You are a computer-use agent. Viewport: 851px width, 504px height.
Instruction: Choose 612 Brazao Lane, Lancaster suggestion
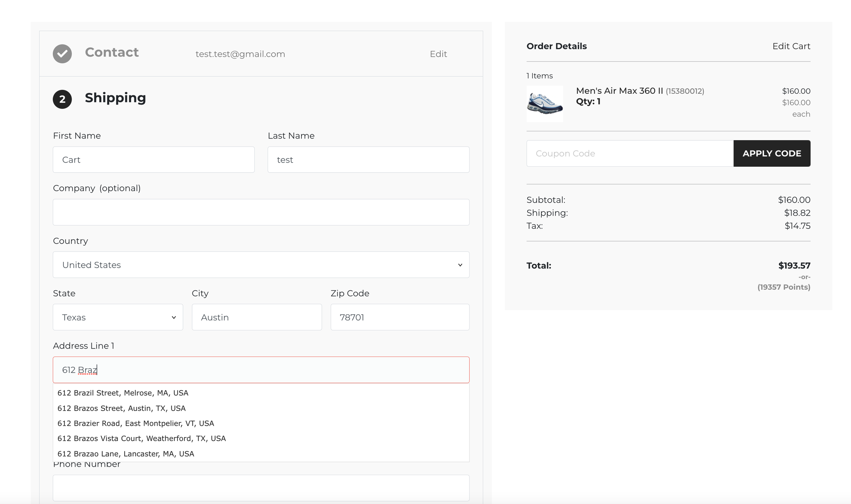pos(126,454)
